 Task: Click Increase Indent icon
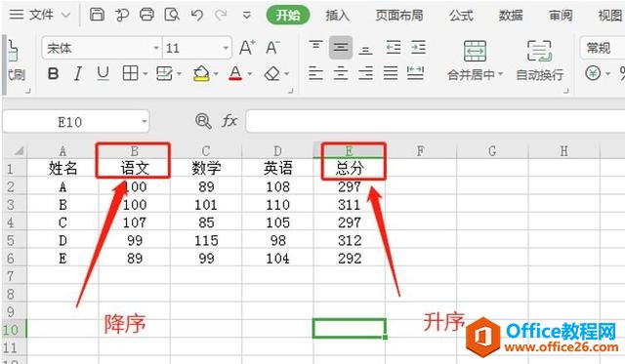click(x=418, y=48)
